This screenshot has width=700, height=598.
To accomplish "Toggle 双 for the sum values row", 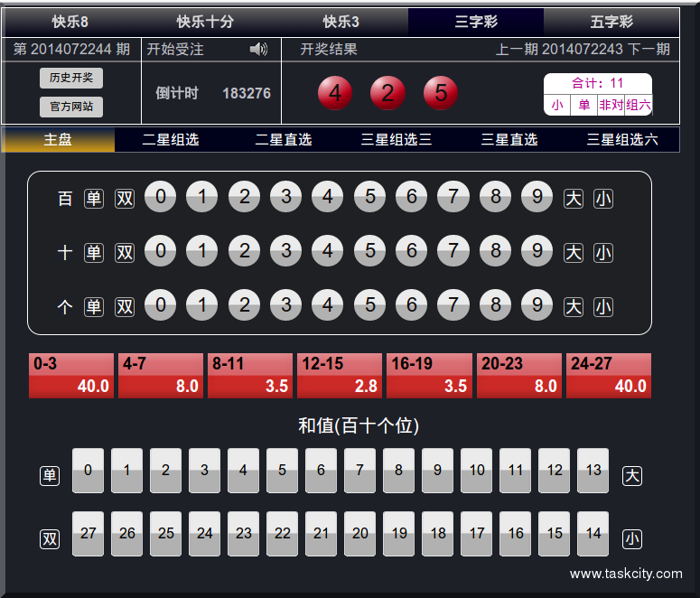I will coord(50,539).
